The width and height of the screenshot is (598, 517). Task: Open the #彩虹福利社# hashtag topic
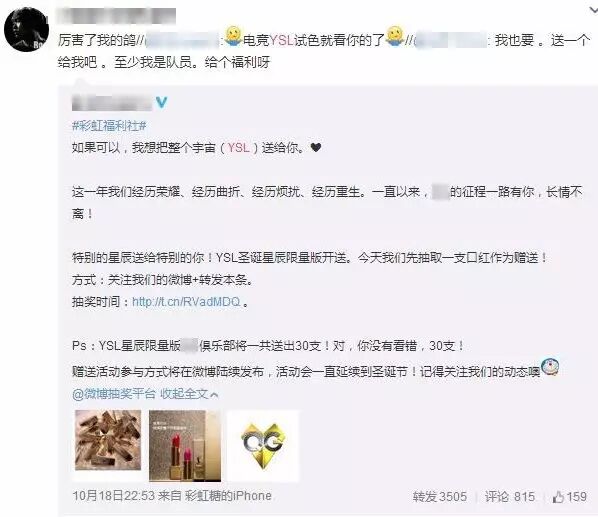tap(109, 126)
